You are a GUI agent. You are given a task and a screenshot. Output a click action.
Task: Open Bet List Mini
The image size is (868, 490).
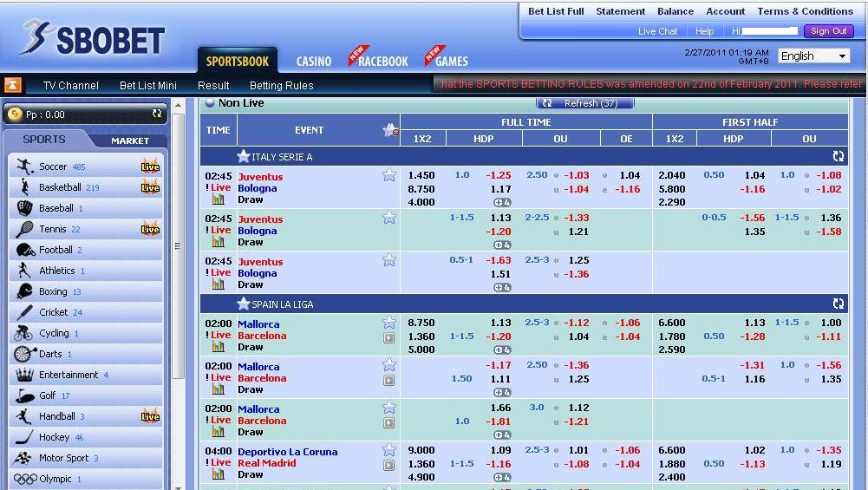[147, 85]
